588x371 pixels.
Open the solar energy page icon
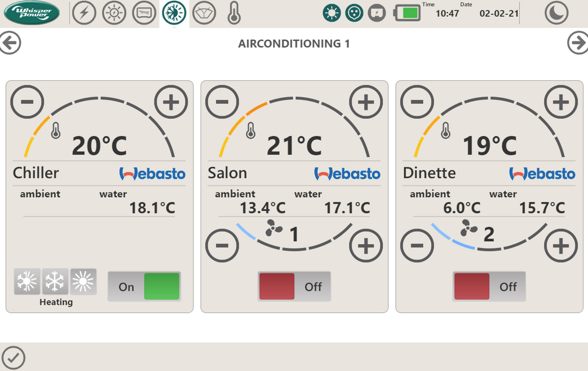(x=114, y=13)
